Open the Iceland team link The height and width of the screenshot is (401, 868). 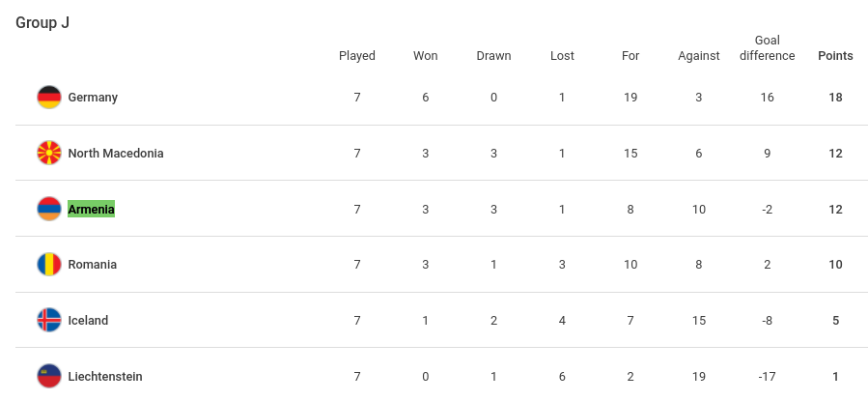pyautogui.click(x=88, y=320)
